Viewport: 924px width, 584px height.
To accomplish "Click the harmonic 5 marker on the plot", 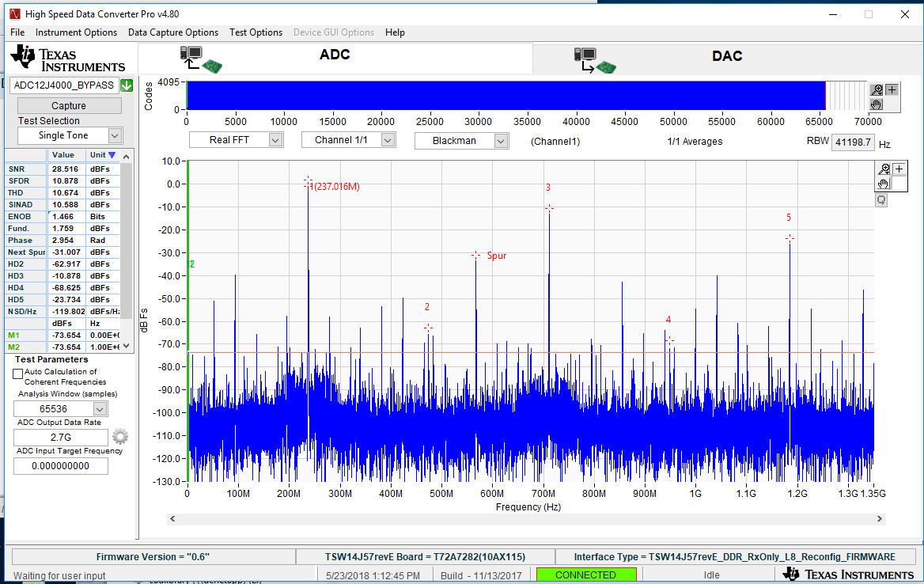I will [790, 238].
